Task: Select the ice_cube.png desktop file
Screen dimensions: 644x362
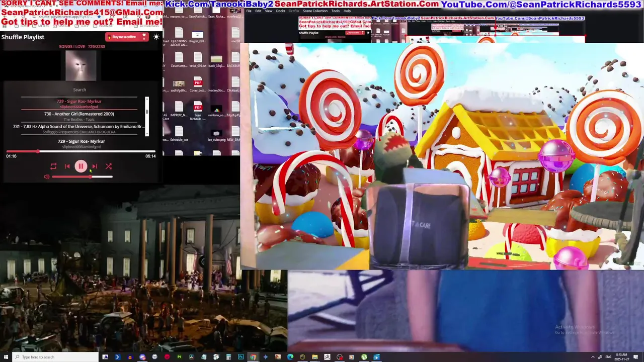Action: pyautogui.click(x=216, y=136)
